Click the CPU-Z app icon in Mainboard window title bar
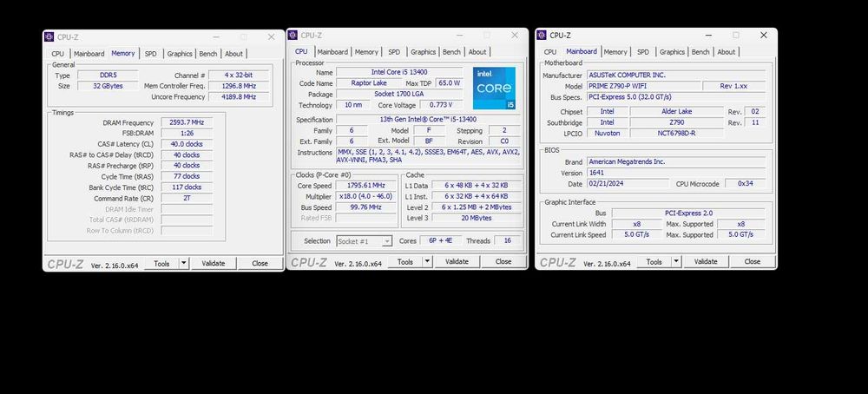Image resolution: width=868 pixels, height=394 pixels. (x=542, y=36)
